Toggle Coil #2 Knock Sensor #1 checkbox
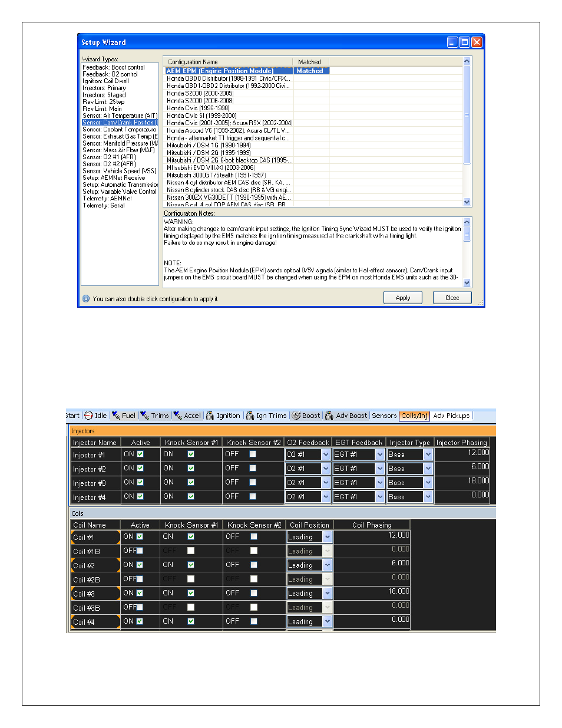 191,565
